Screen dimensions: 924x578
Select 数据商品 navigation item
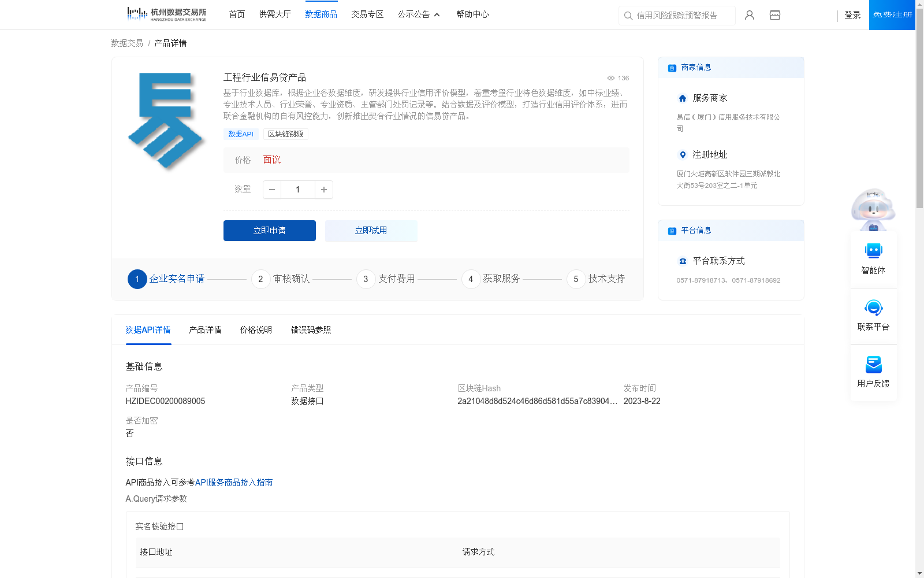321,14
